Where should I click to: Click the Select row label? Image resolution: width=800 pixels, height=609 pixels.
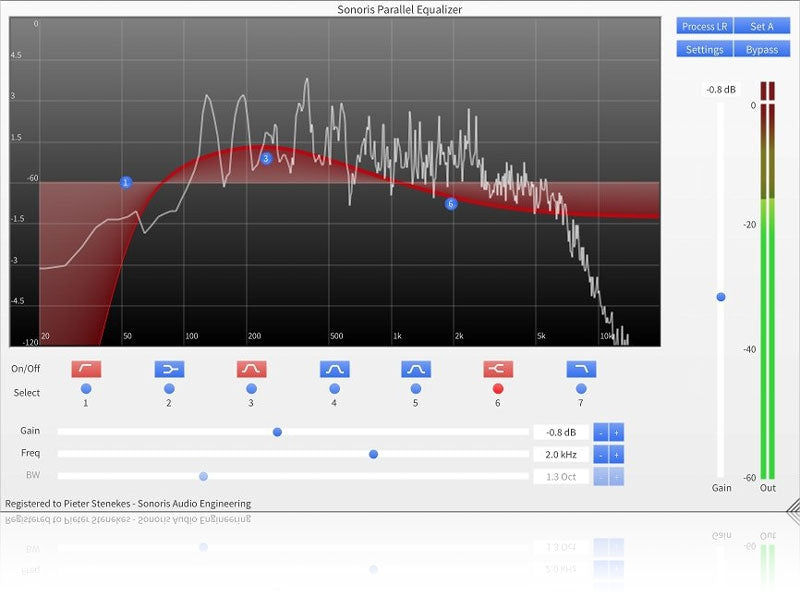27,392
